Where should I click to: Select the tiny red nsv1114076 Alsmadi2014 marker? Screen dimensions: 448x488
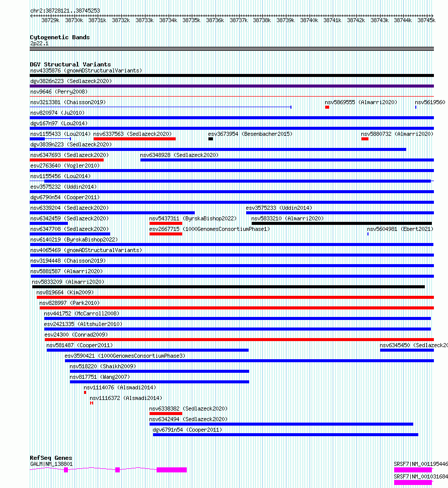pos(85,393)
